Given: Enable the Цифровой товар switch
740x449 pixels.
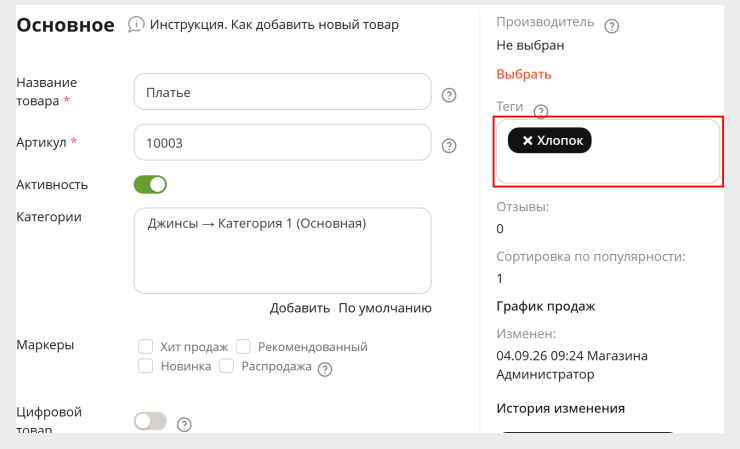Looking at the screenshot, I should click(x=150, y=421).
